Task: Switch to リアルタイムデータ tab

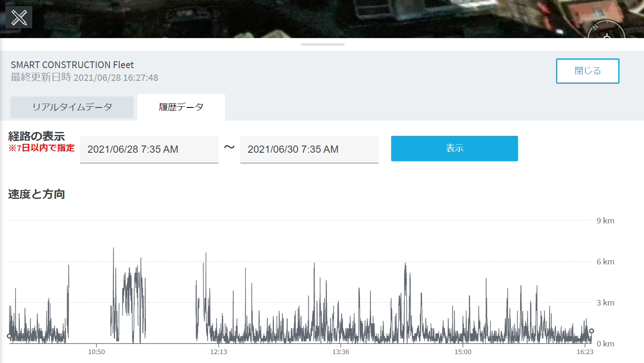Action: [72, 107]
